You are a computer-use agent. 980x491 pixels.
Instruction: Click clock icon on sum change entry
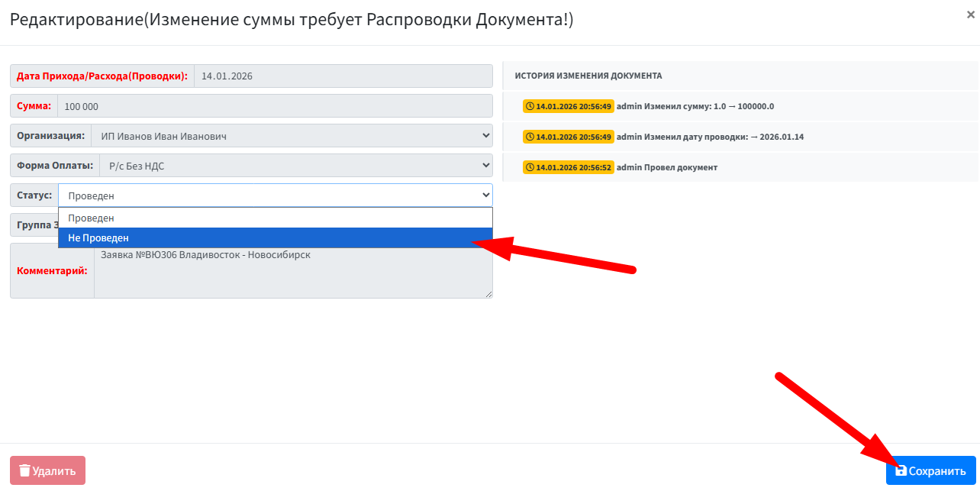click(x=530, y=106)
